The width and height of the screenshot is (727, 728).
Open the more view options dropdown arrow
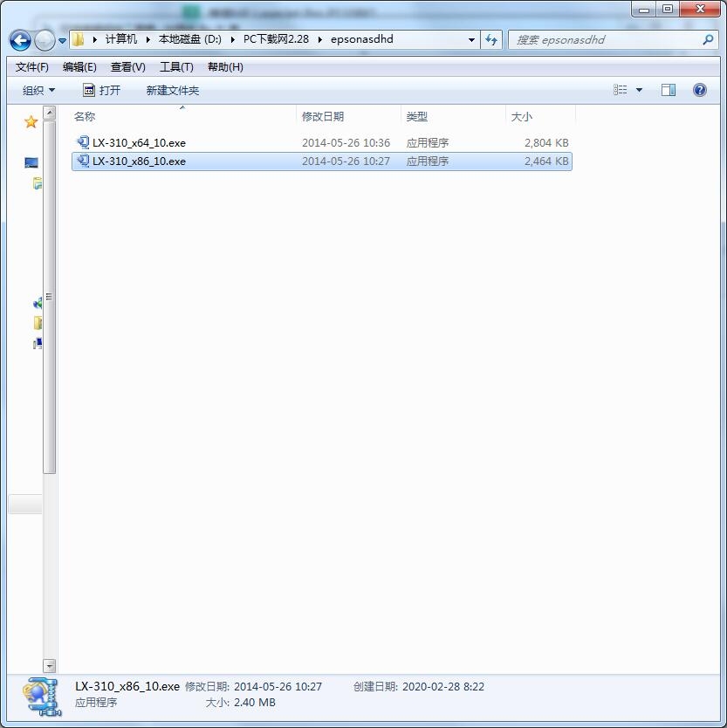click(639, 90)
